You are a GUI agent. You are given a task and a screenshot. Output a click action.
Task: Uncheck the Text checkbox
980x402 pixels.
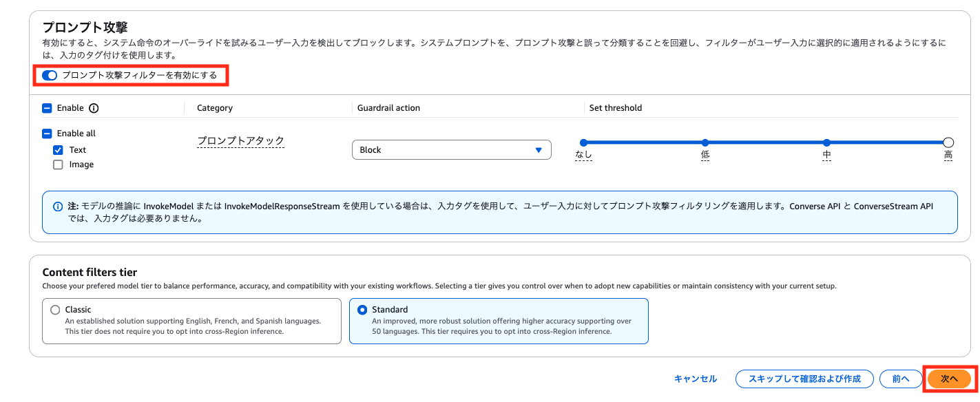coord(58,150)
